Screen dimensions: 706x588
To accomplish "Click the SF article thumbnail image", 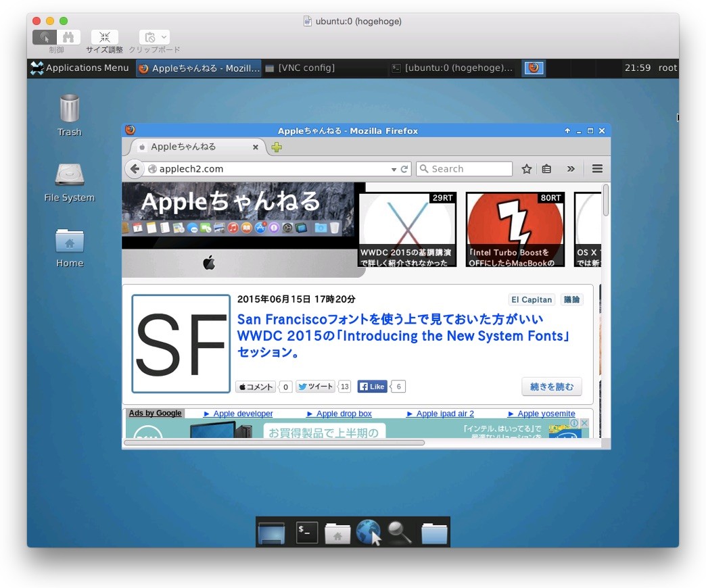I will (181, 344).
